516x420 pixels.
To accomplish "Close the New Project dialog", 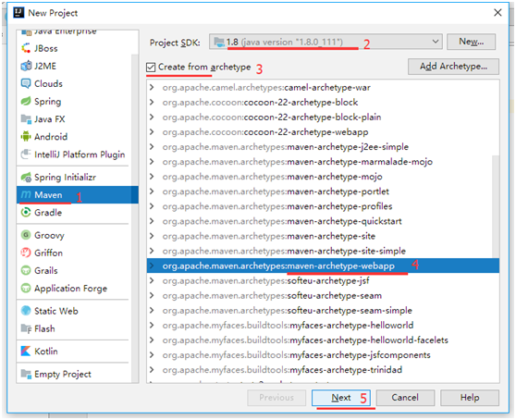I will (x=498, y=13).
